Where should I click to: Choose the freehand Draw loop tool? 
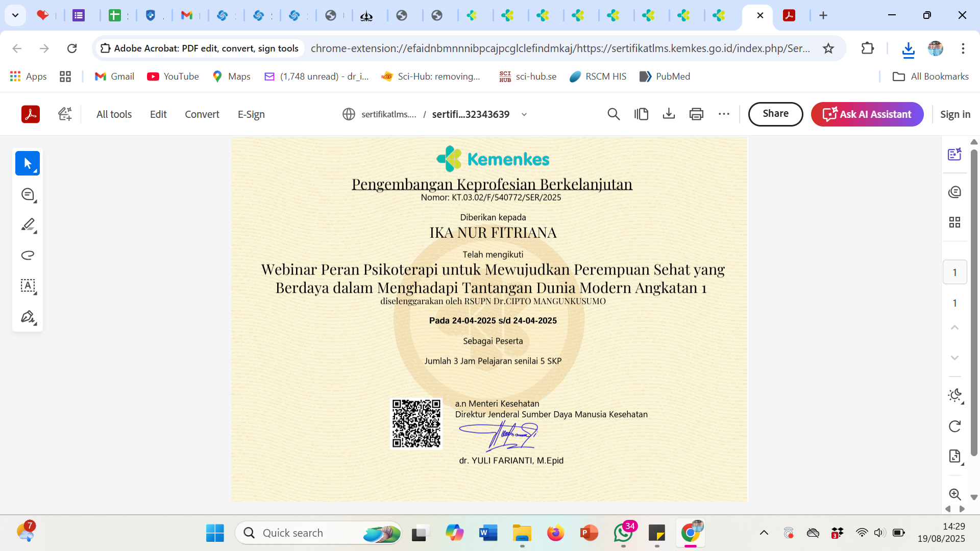28,255
